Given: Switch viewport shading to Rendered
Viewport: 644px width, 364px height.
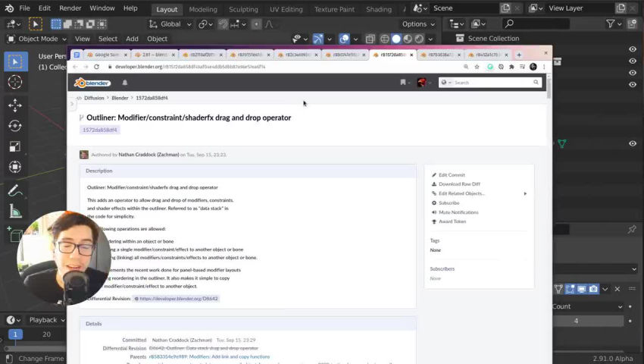Looking at the screenshot, I should click(419, 39).
